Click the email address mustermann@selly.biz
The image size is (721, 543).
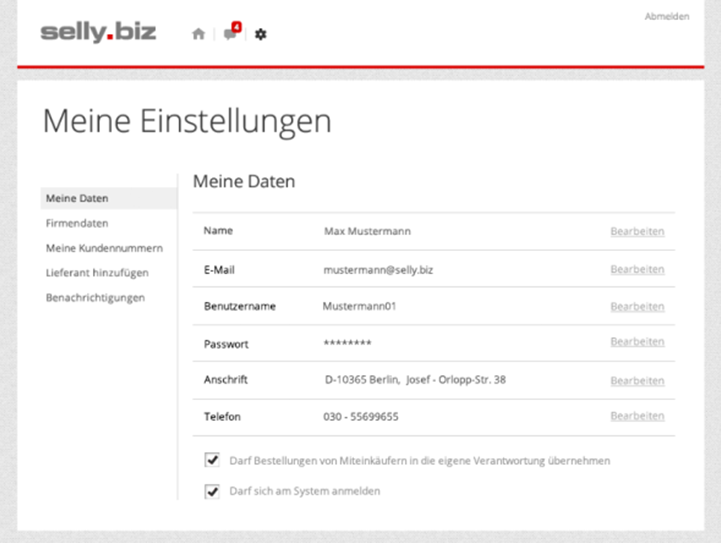pos(378,270)
